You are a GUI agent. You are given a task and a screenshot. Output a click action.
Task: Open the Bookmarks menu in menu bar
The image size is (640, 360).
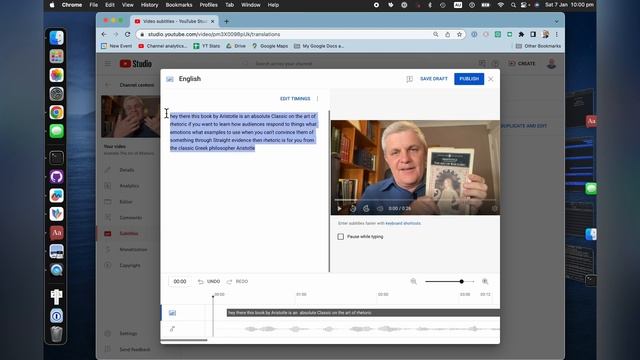coord(179,5)
